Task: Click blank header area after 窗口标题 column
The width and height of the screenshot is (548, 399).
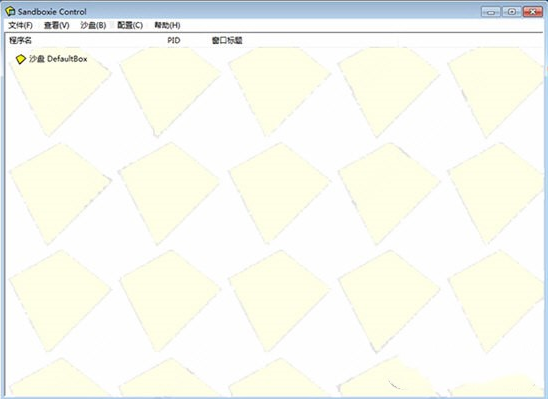Action: [391, 40]
